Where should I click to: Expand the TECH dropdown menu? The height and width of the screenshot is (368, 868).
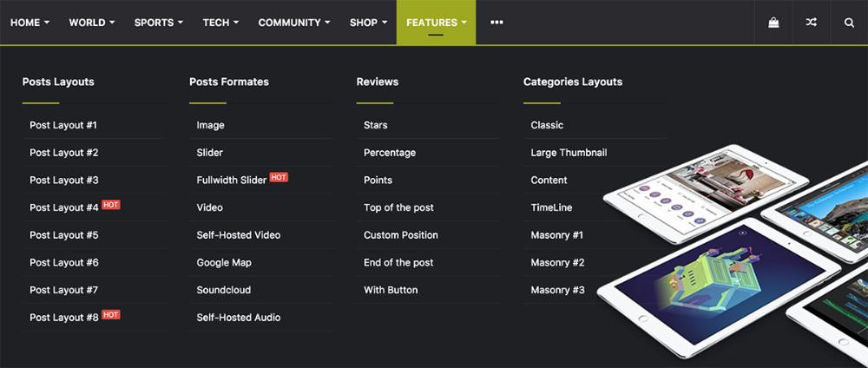coord(220,23)
